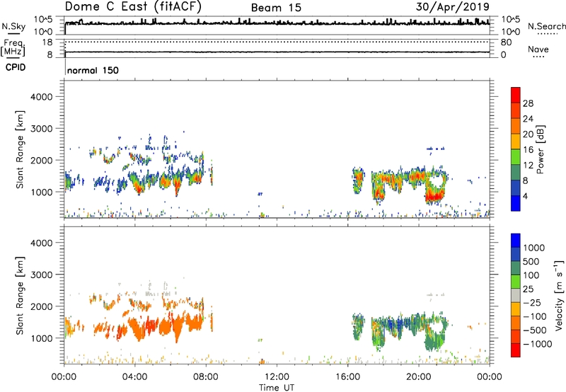This screenshot has height=392, width=566.
Task: Click the '-1000' velocity scale value
Action: [538, 344]
